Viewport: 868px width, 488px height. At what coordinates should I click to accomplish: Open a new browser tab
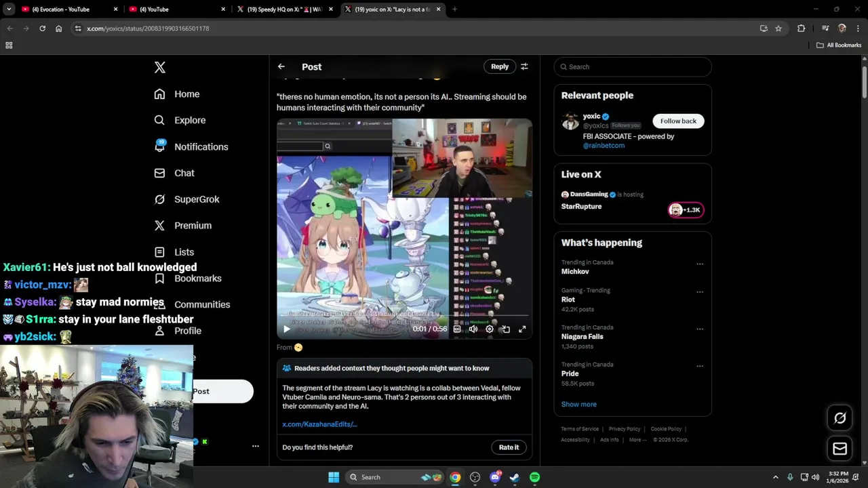[x=454, y=9]
